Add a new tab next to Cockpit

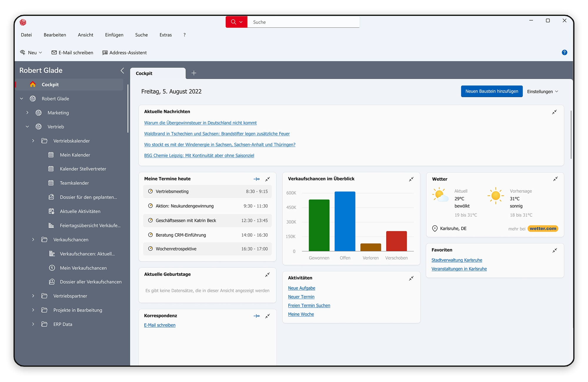tap(194, 73)
